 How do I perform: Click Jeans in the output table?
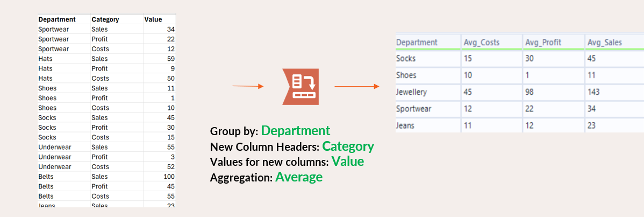pos(405,125)
